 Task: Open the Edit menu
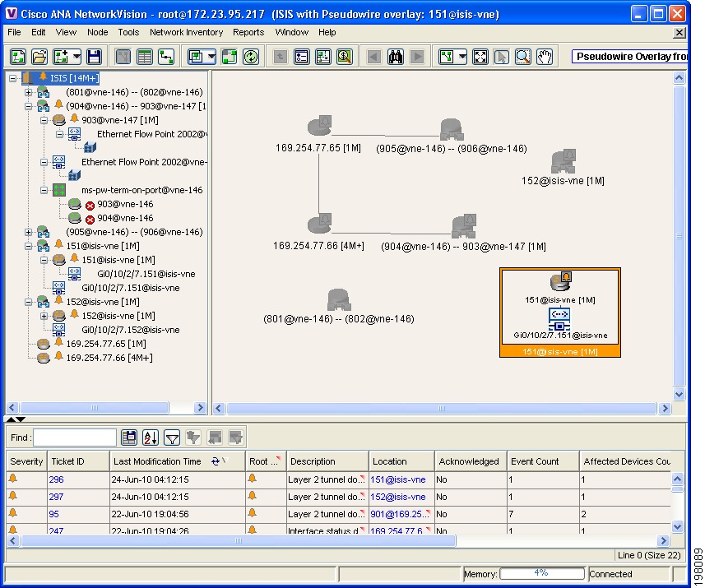38,32
